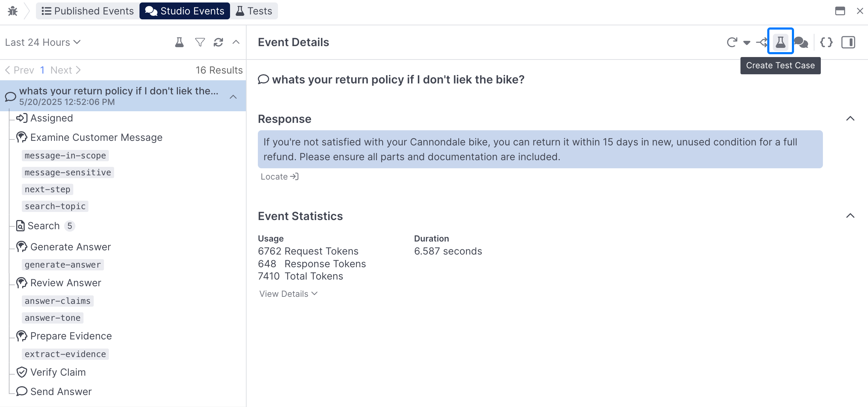Collapse the Response section chevron
This screenshot has width=868, height=407.
point(850,119)
